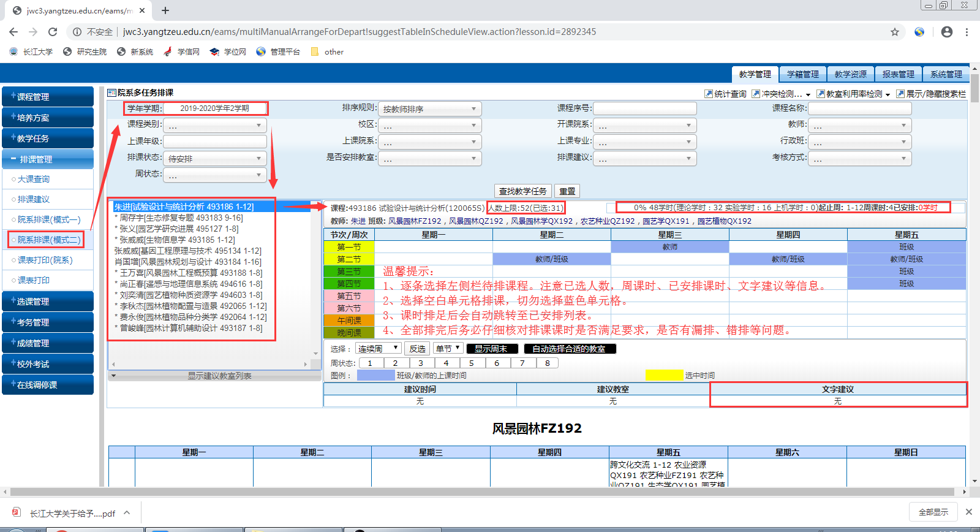Select week state cell 5

click(472, 363)
